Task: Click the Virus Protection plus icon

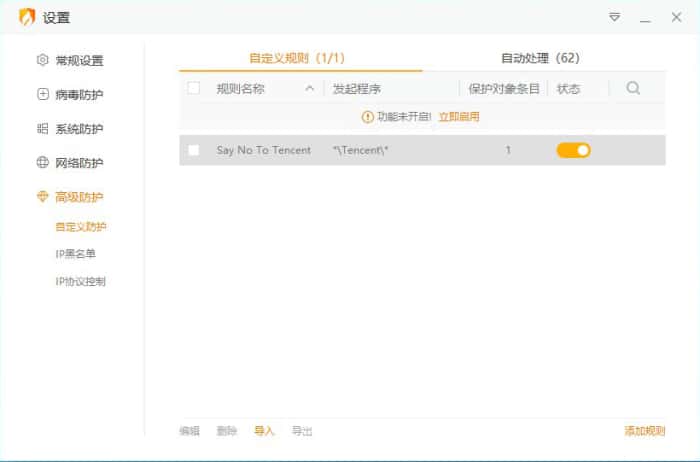Action: click(42, 94)
